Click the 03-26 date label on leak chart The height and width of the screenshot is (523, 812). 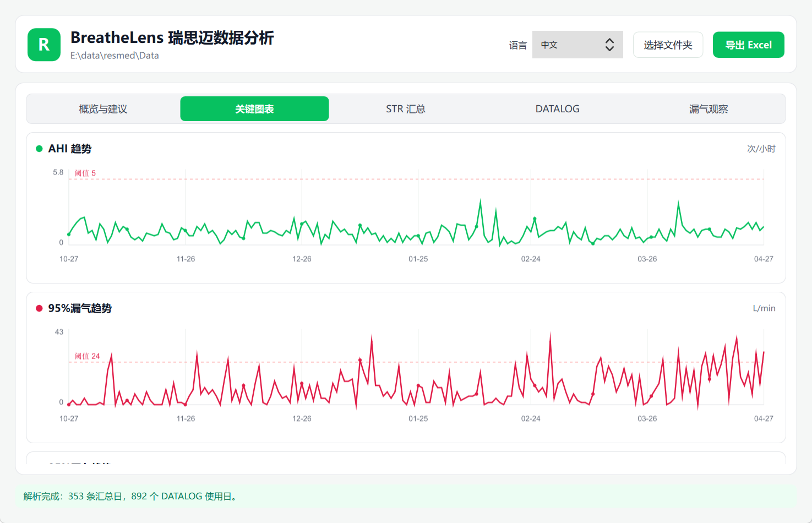click(x=647, y=418)
